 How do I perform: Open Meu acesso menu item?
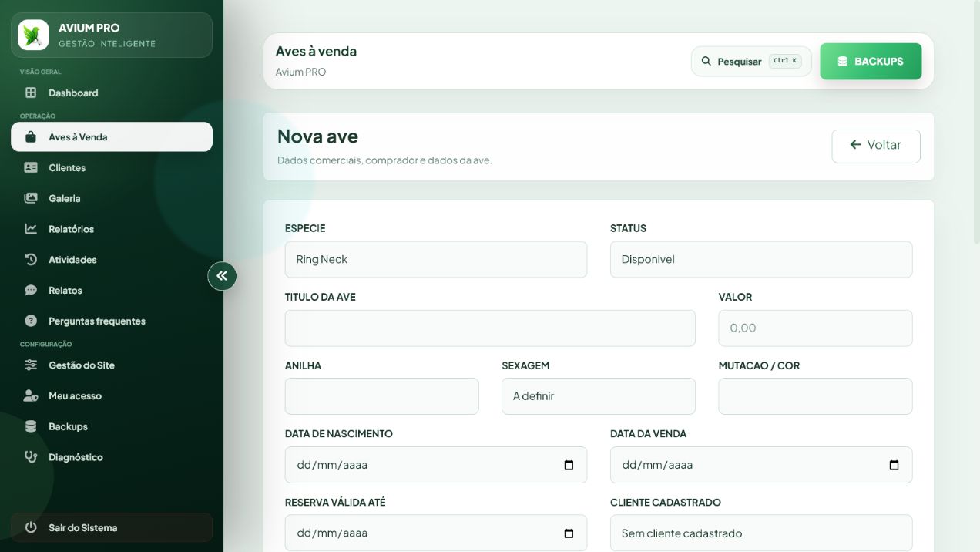tap(112, 395)
